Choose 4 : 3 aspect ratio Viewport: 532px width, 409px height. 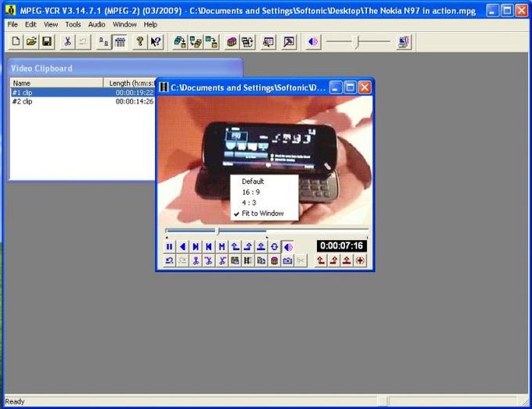(264, 203)
